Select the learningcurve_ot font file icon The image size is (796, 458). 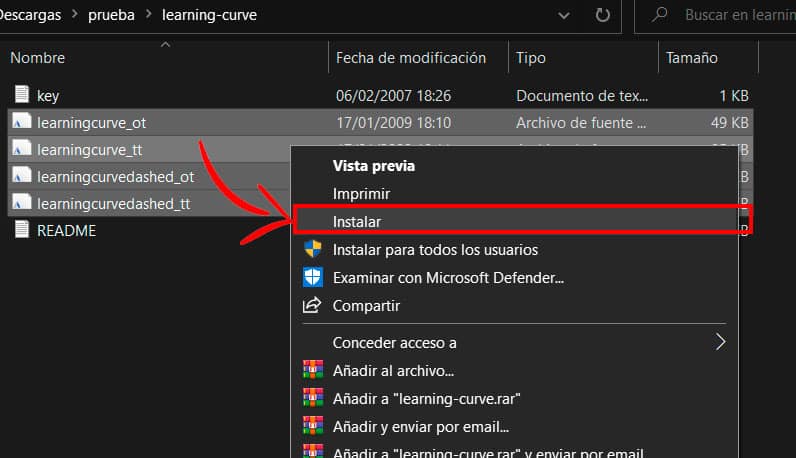22,123
